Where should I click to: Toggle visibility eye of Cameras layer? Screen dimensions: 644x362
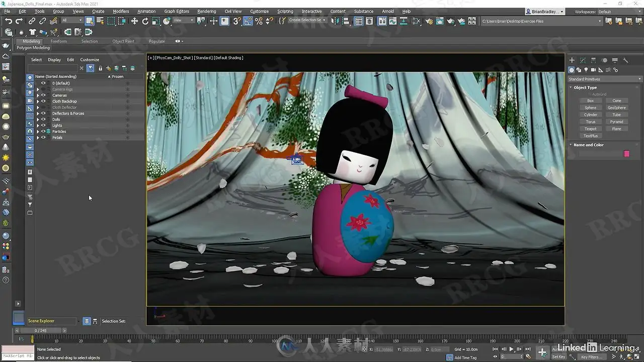click(43, 95)
